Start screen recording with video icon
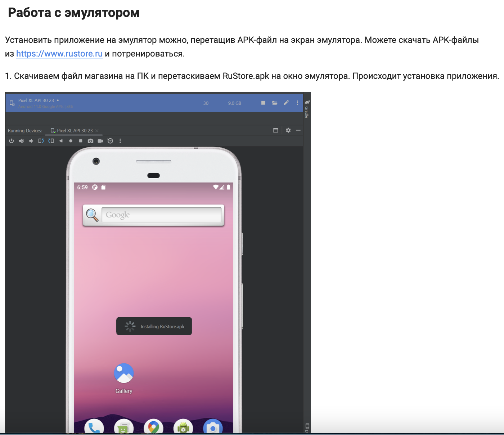 (100, 141)
